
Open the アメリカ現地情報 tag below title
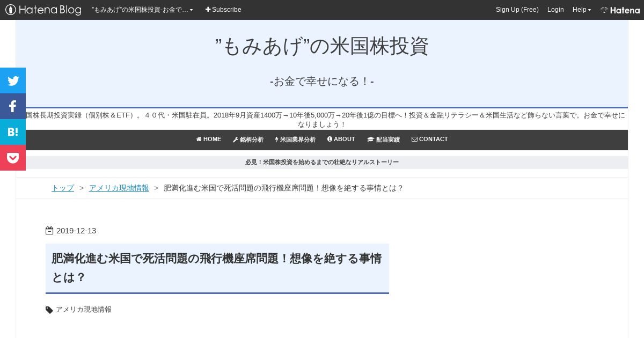[x=84, y=310]
